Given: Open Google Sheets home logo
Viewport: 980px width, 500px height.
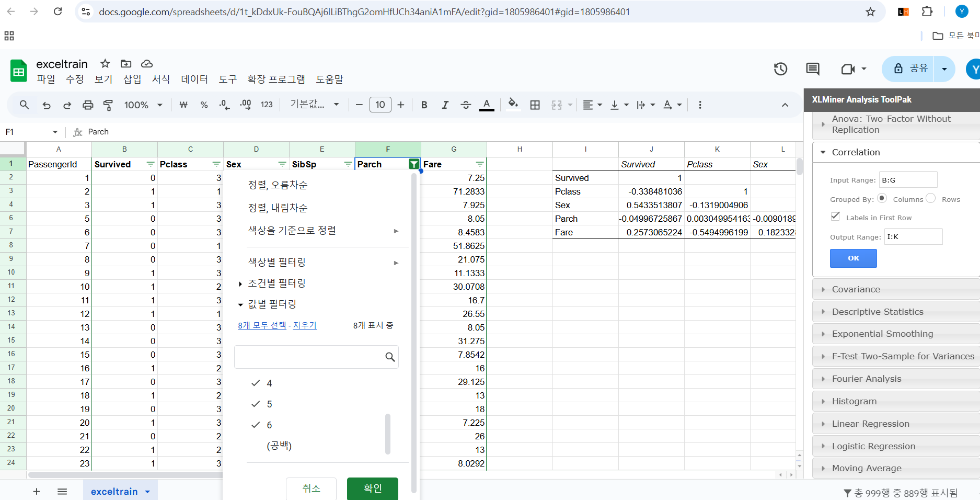Looking at the screenshot, I should [19, 71].
